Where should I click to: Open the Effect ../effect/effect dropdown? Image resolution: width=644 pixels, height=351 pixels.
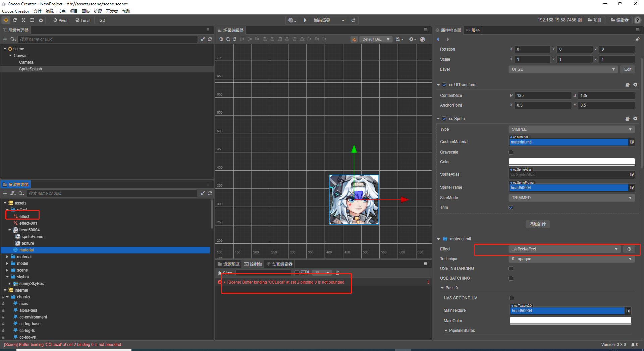[x=565, y=249]
